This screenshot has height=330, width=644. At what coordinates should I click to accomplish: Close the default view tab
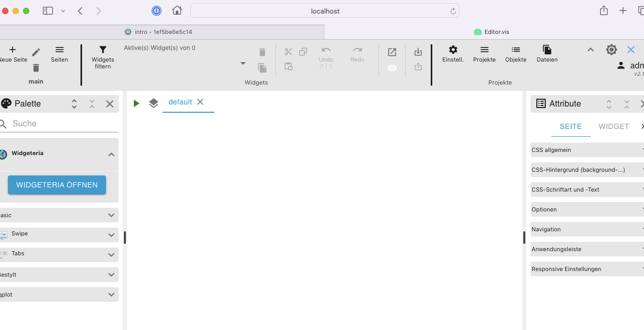click(200, 102)
